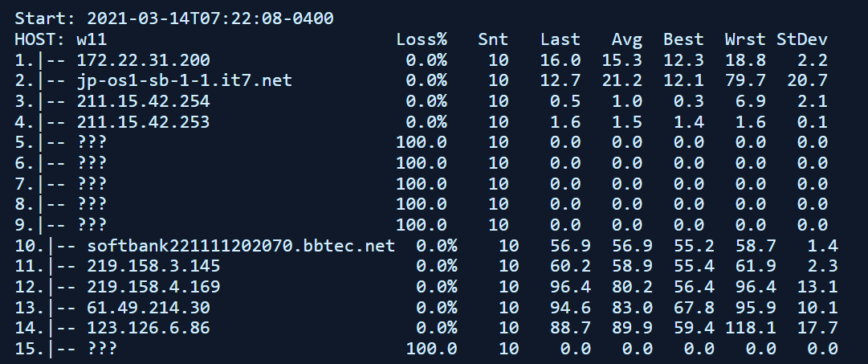This screenshot has width=868, height=364.
Task: Select the softbank221111202070.bbtec.net hostname
Action: coord(241,245)
